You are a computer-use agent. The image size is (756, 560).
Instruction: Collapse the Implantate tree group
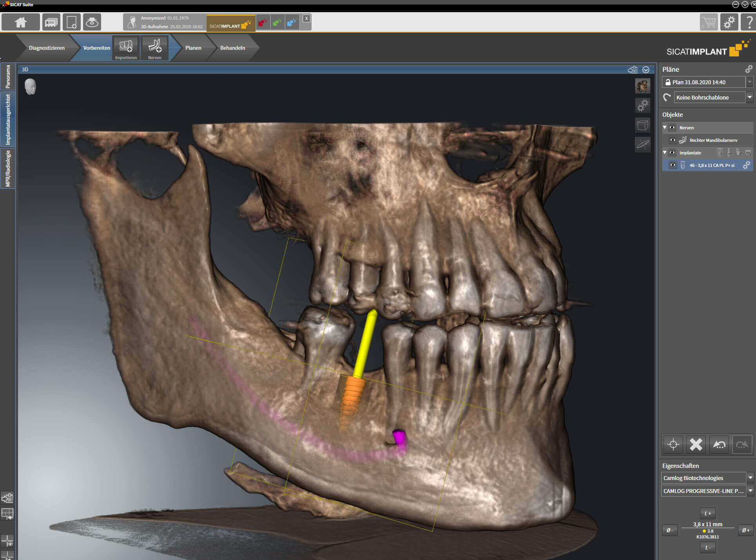pyautogui.click(x=665, y=152)
